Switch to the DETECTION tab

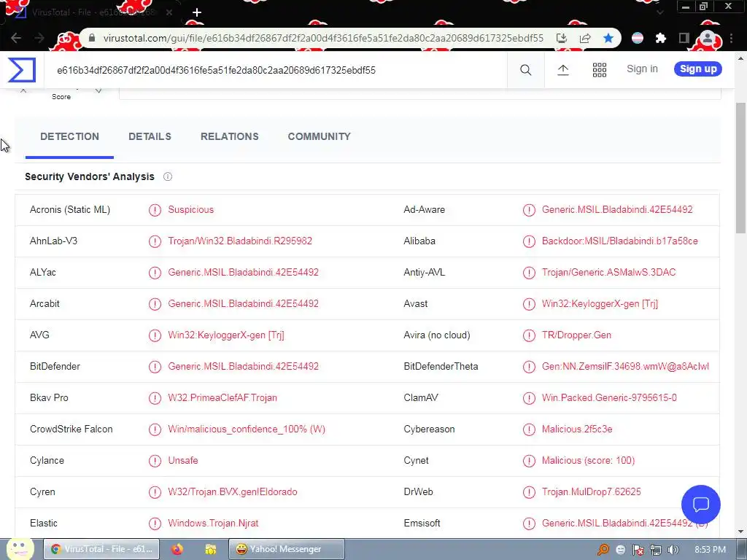click(x=69, y=136)
